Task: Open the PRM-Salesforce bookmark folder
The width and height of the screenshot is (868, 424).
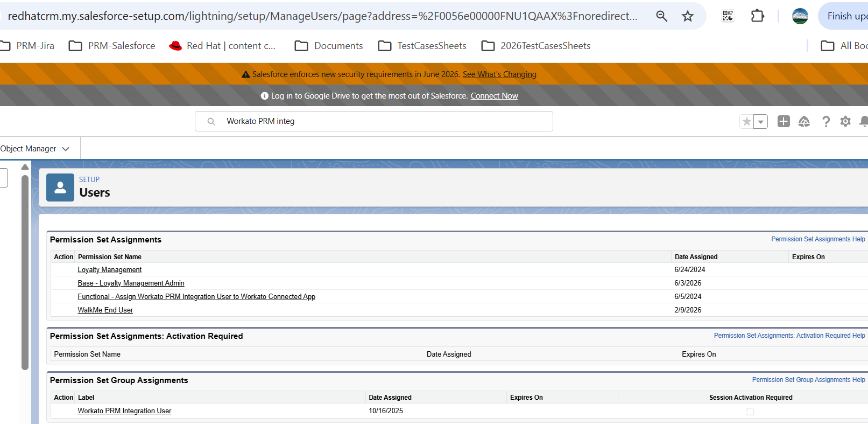Action: pyautogui.click(x=112, y=46)
